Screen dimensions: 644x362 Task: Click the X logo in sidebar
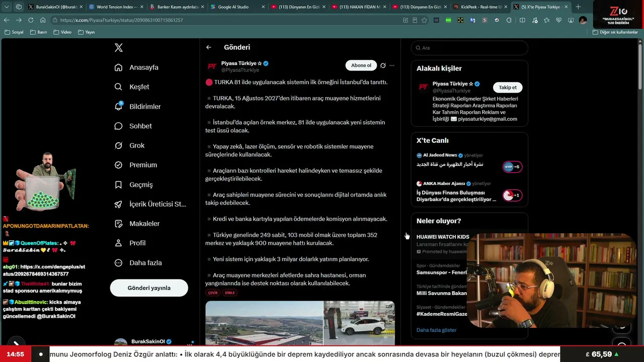click(119, 48)
